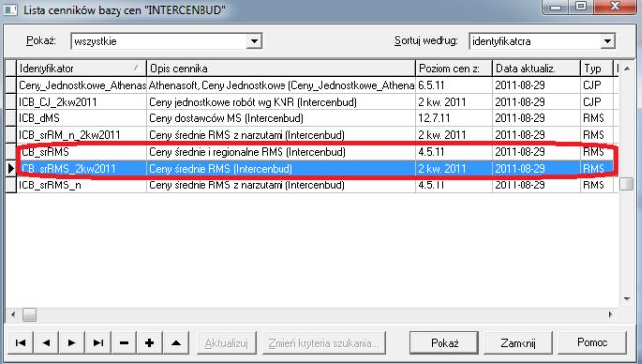Image resolution: width=642 pixels, height=364 pixels.
Task: Click the window icon in title bar
Action: click(10, 9)
